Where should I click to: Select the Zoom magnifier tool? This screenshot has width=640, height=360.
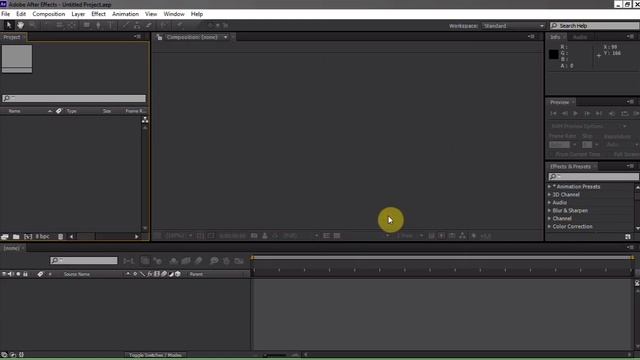(x=32, y=25)
